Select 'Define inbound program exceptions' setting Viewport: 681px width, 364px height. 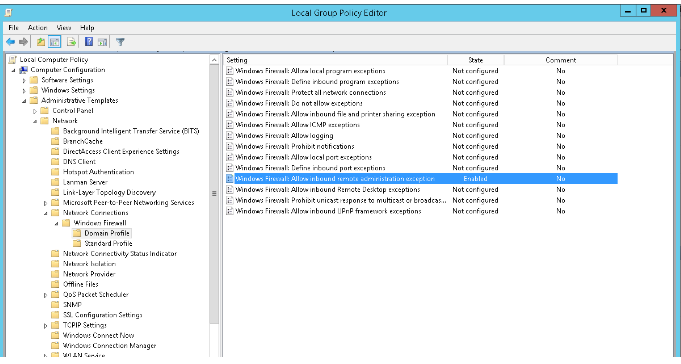click(317, 82)
